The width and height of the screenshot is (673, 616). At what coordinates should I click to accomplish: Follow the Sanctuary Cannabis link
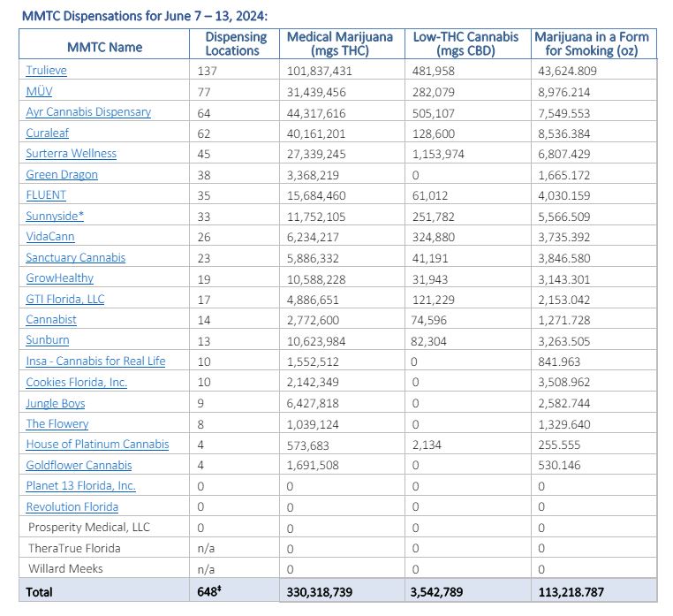click(x=75, y=257)
